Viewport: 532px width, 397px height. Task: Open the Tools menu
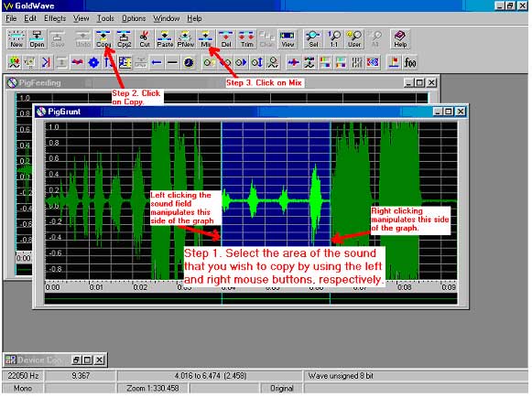tap(105, 18)
